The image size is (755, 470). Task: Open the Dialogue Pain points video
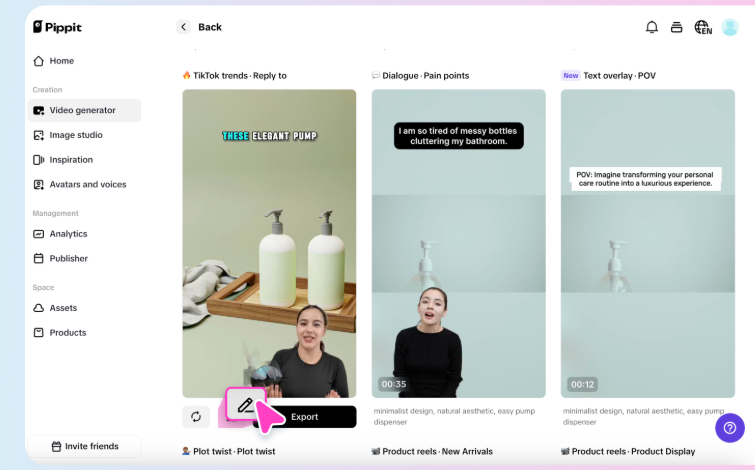[x=458, y=243]
